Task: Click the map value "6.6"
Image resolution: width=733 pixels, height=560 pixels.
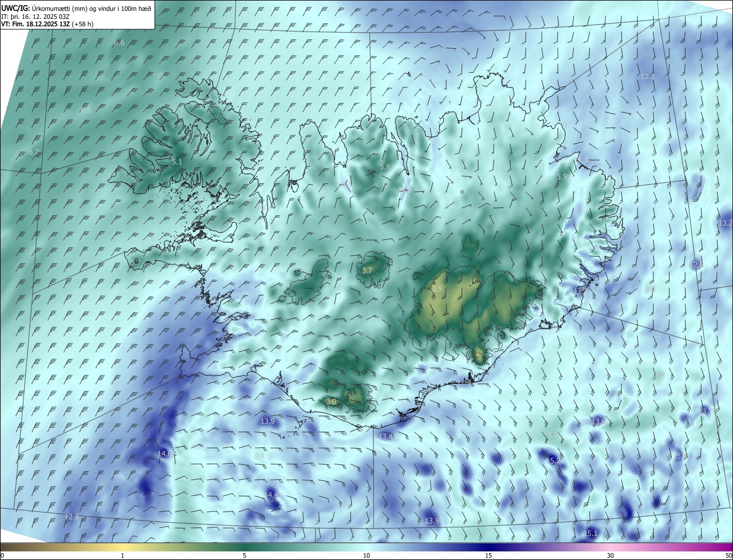Action: pos(119,43)
